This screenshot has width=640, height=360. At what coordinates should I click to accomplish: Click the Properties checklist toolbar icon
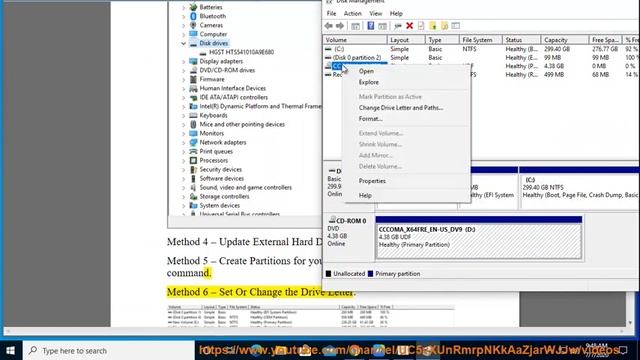click(x=421, y=26)
